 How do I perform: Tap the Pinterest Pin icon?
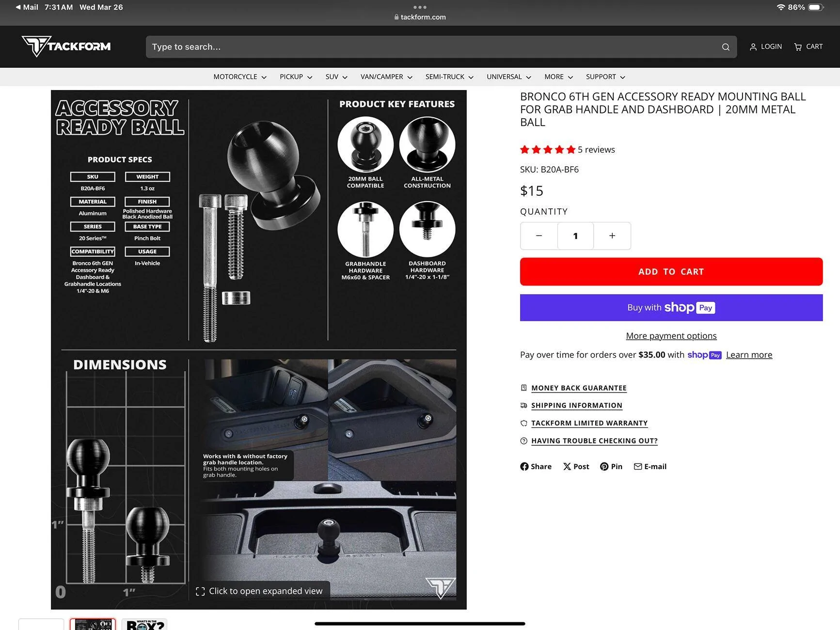click(604, 466)
